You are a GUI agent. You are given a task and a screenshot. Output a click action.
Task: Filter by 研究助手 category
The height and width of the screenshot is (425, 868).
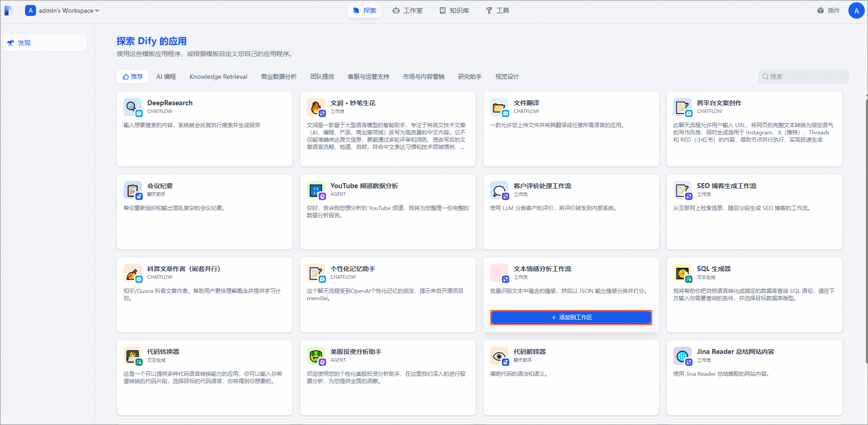470,77
